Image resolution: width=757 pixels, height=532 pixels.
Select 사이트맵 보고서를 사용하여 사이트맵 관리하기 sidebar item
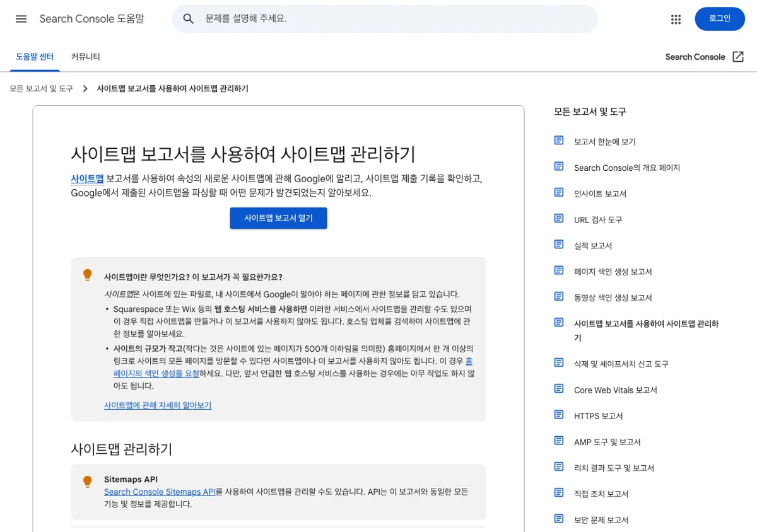tap(647, 331)
